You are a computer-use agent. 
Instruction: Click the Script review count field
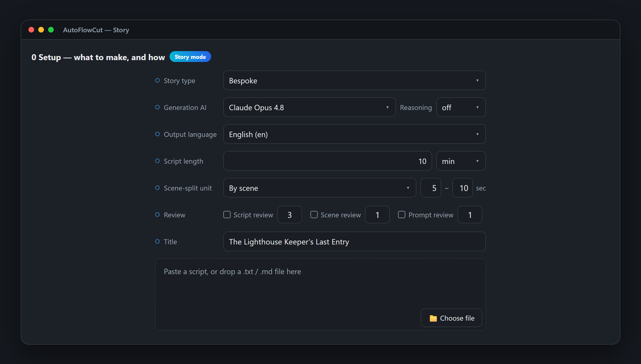coord(289,215)
